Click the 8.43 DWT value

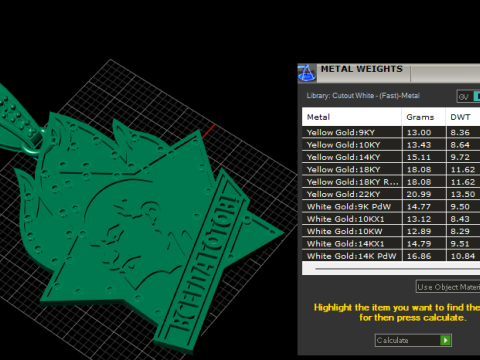point(460,219)
